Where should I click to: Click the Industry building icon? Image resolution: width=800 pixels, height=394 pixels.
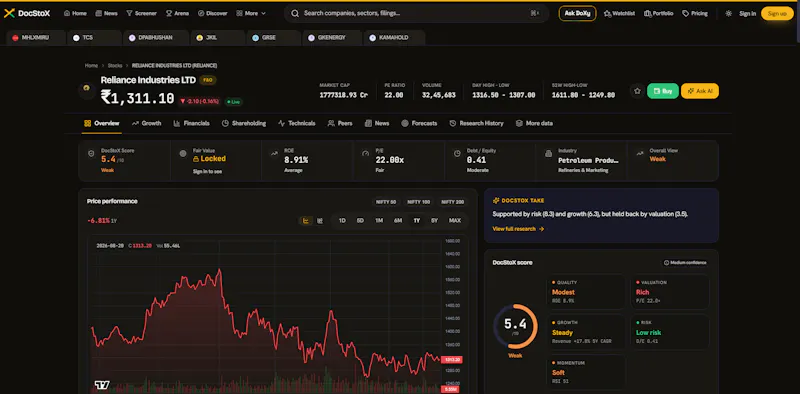(548, 153)
